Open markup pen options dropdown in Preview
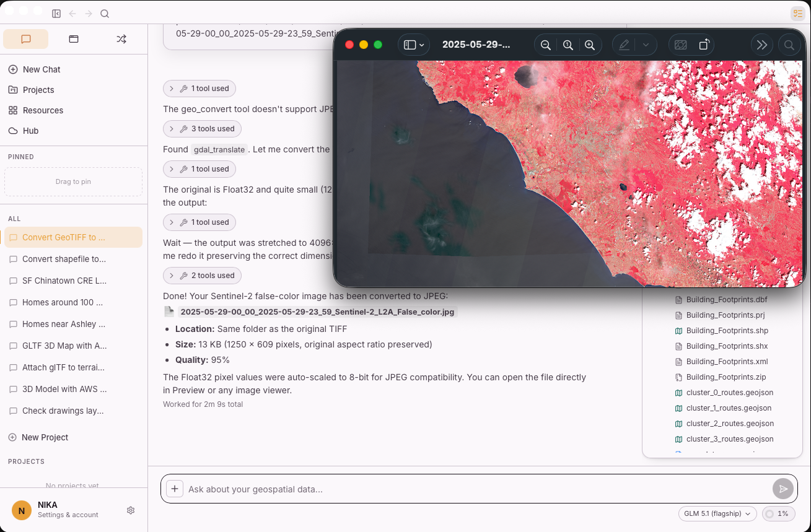Viewport: 811px width, 532px height. tap(646, 45)
